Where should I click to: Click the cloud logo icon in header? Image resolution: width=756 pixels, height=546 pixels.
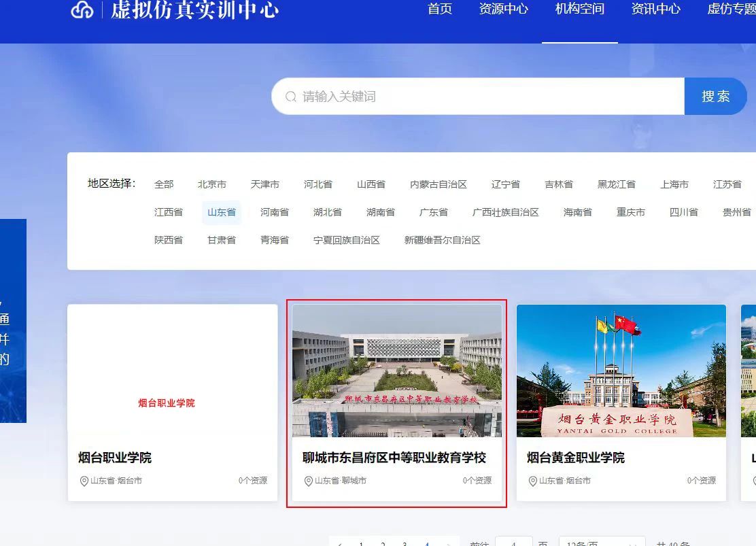coord(82,10)
